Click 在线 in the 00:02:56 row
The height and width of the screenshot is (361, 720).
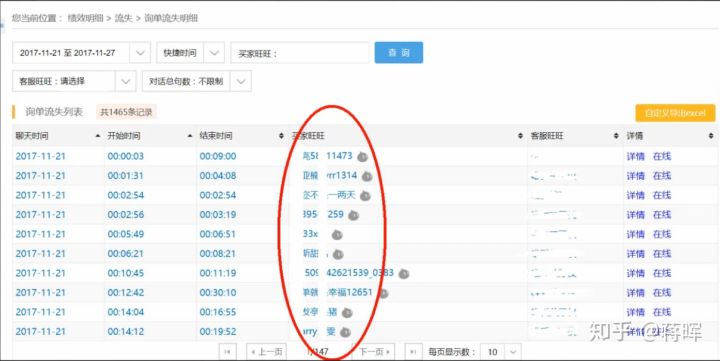pyautogui.click(x=662, y=215)
